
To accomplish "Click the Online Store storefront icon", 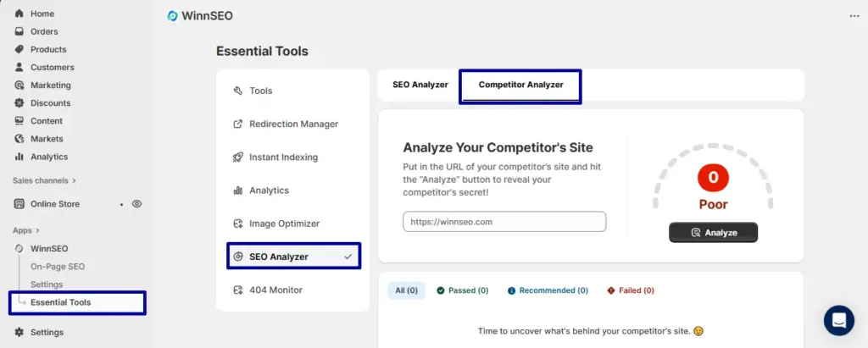I will click(x=19, y=203).
